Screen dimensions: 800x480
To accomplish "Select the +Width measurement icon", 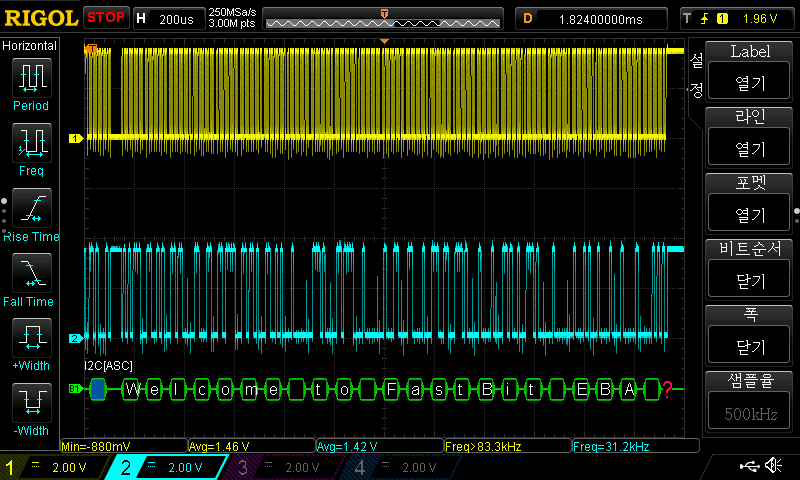I will pyautogui.click(x=31, y=338).
